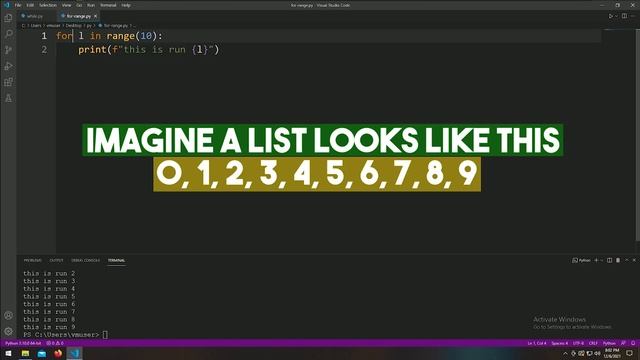Click Ln 1, Col 4 cursor position

pos(537,343)
